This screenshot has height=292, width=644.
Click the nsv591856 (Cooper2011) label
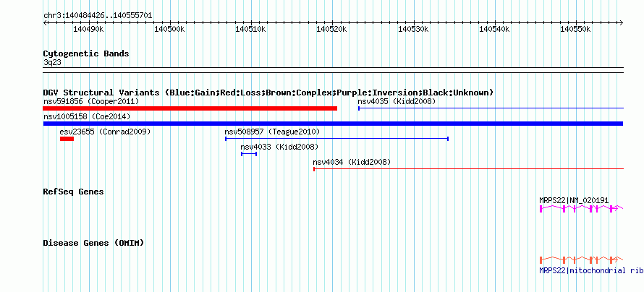pos(91,101)
